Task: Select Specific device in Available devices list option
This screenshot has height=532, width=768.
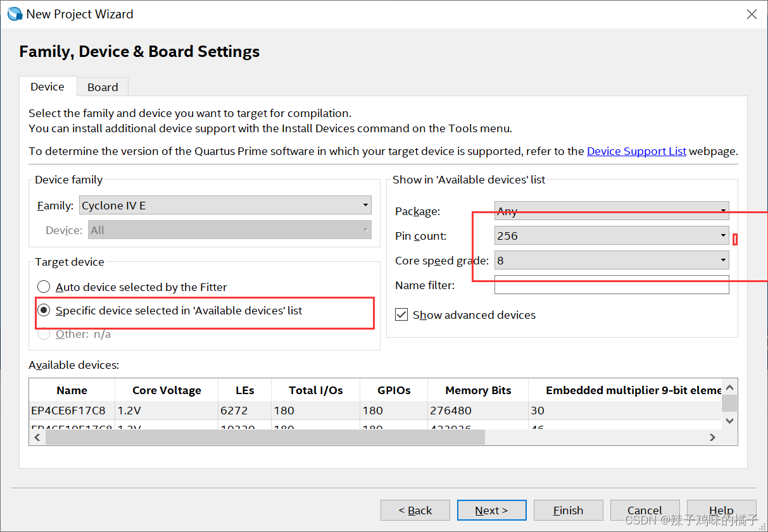Action: click(44, 311)
